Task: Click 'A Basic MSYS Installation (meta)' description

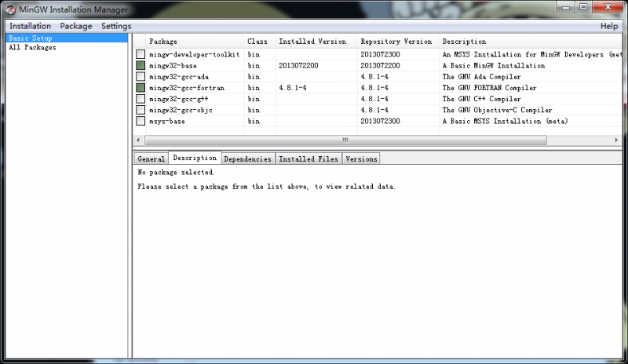Action: point(505,122)
